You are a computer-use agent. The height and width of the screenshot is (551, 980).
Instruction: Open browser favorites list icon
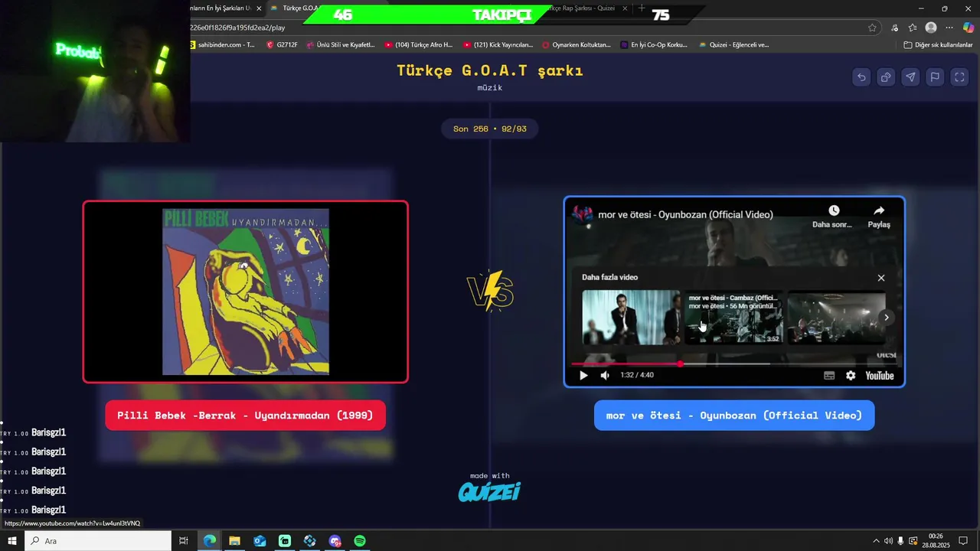tap(913, 28)
